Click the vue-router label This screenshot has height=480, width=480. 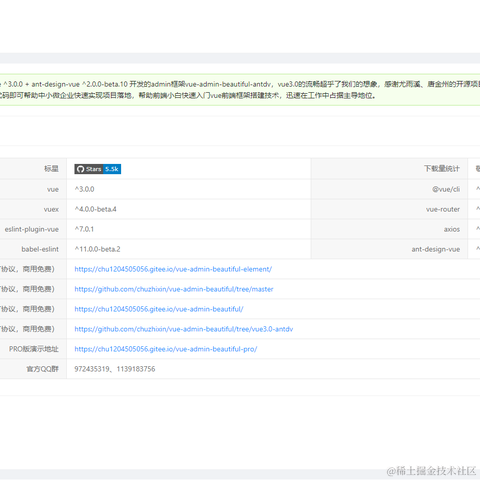point(443,209)
